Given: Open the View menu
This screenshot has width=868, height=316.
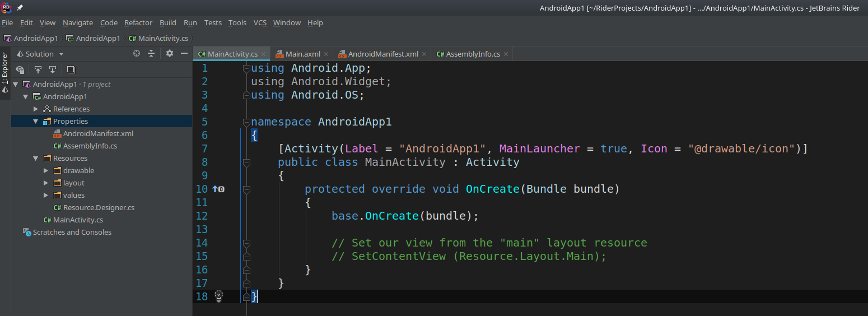Looking at the screenshot, I should point(48,23).
